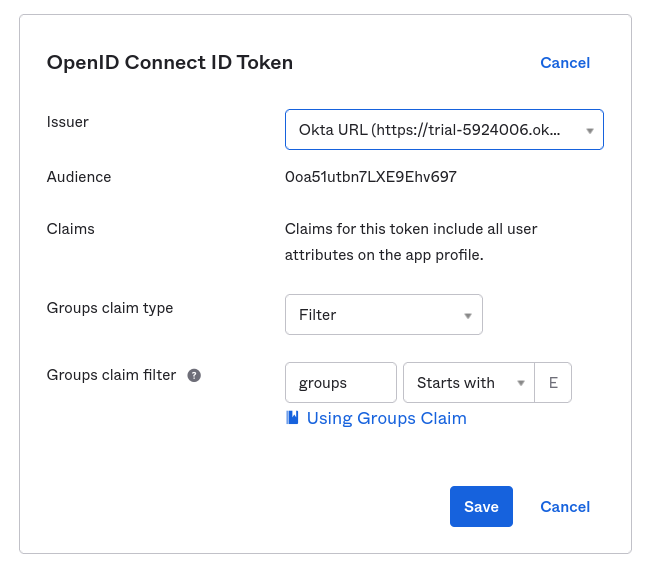The height and width of the screenshot is (568, 654).
Task: Expand the Starts with condition dropdown
Action: (460, 383)
